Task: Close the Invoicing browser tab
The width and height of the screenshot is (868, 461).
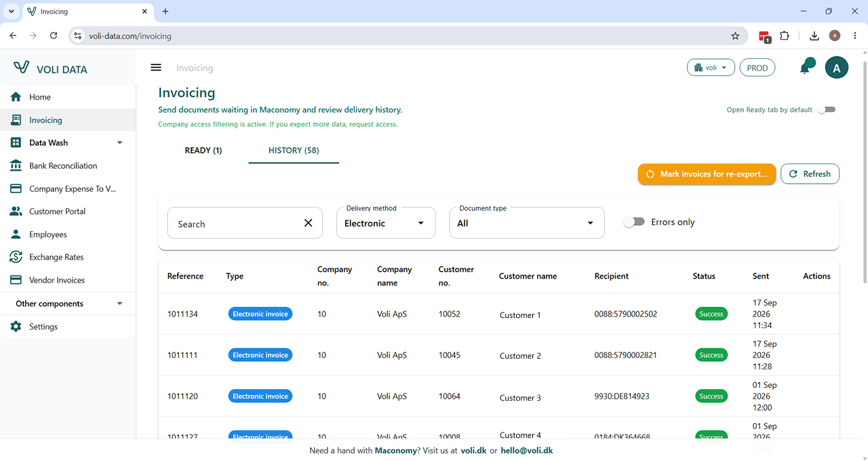Action: click(x=144, y=12)
